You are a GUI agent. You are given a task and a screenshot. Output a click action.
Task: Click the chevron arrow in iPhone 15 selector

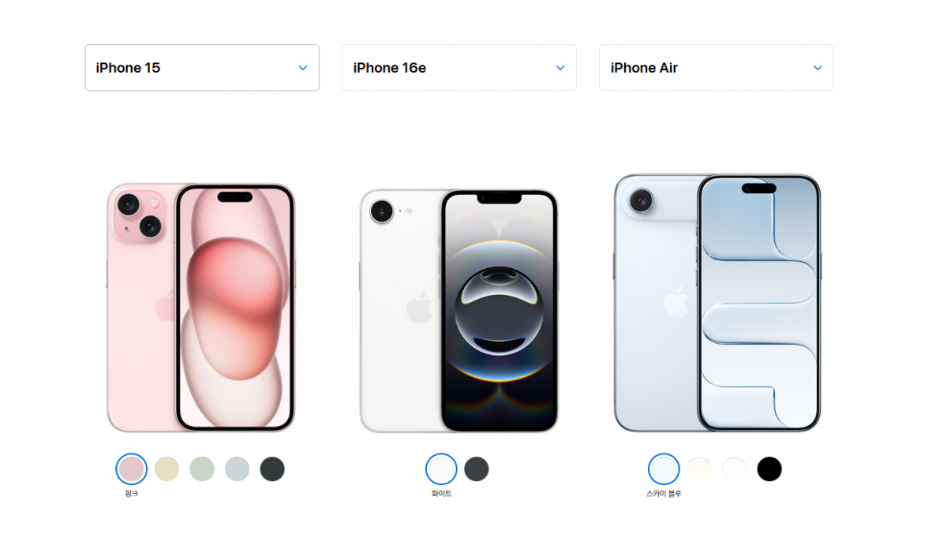tap(303, 68)
